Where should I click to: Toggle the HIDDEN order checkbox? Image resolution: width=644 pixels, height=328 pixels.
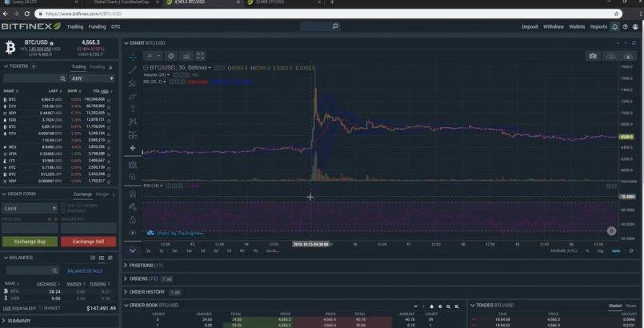click(x=79, y=205)
